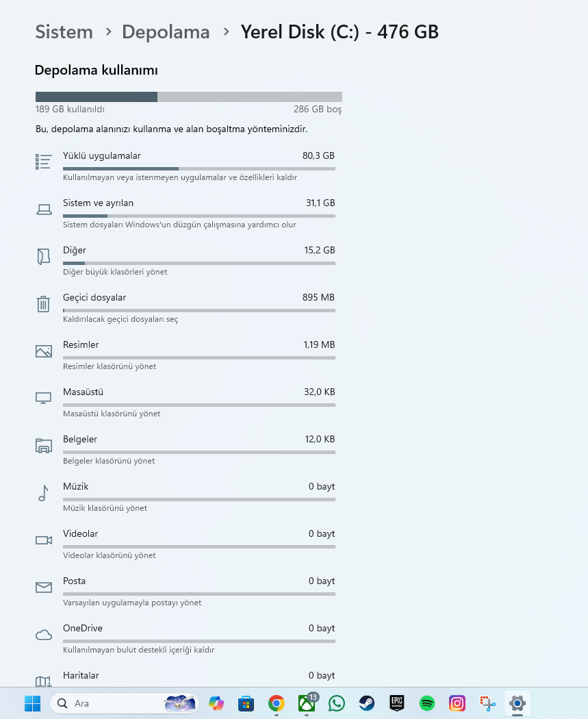Open the Yüklü uygulamalar list icon
This screenshot has width=588, height=719.
44,162
